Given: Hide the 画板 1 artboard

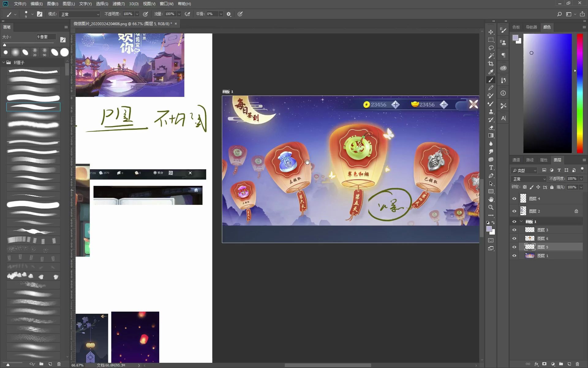Looking at the screenshot, I should [x=514, y=221].
